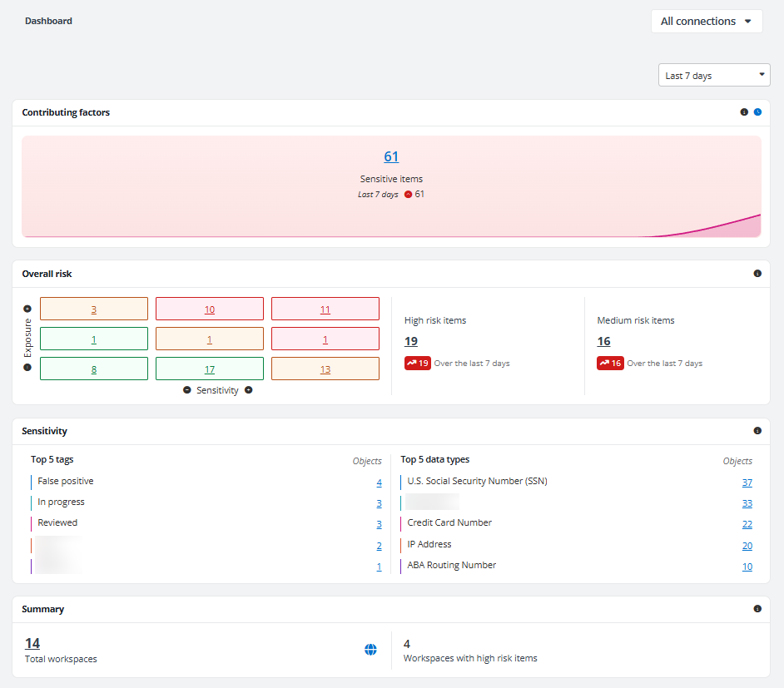The height and width of the screenshot is (688, 784).
Task: Click the Dashboard page title
Action: pos(48,21)
